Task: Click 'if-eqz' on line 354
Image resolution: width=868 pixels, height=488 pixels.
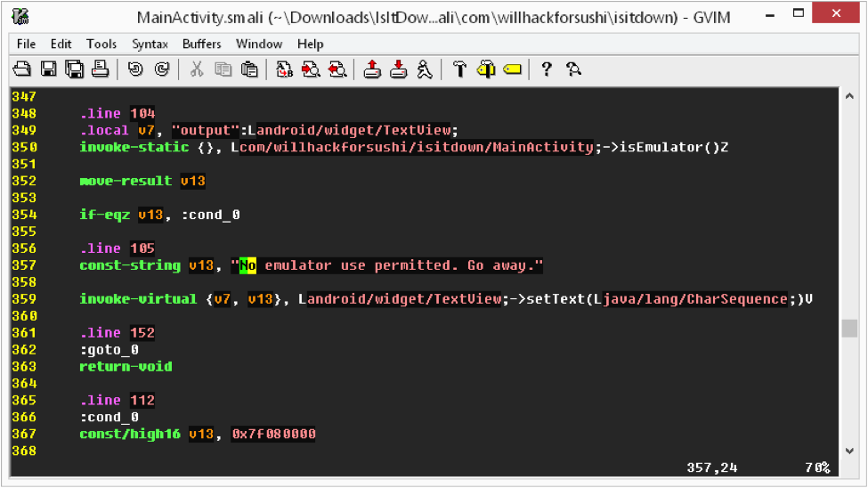Action: tap(105, 215)
